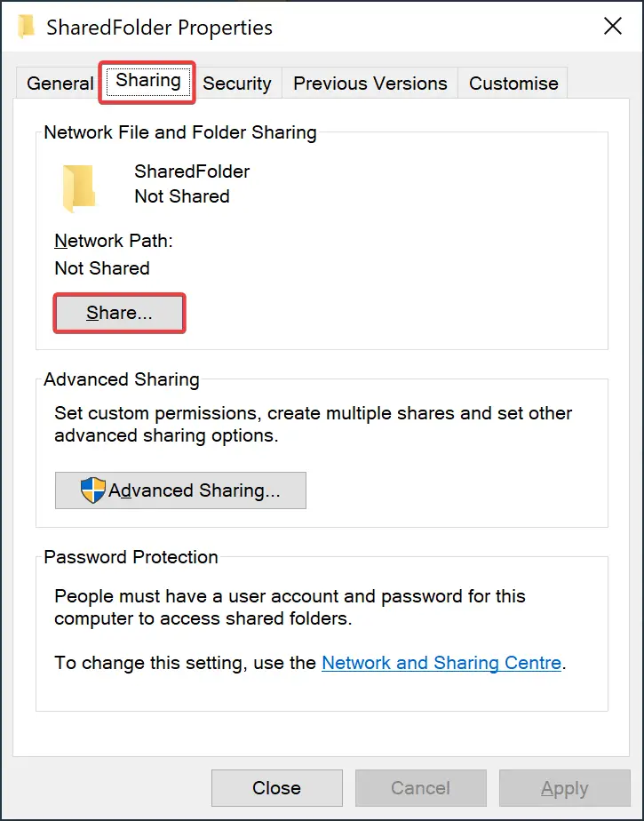Click the SharedFolder name text beside the folder
The width and height of the screenshot is (644, 821).
click(x=192, y=171)
